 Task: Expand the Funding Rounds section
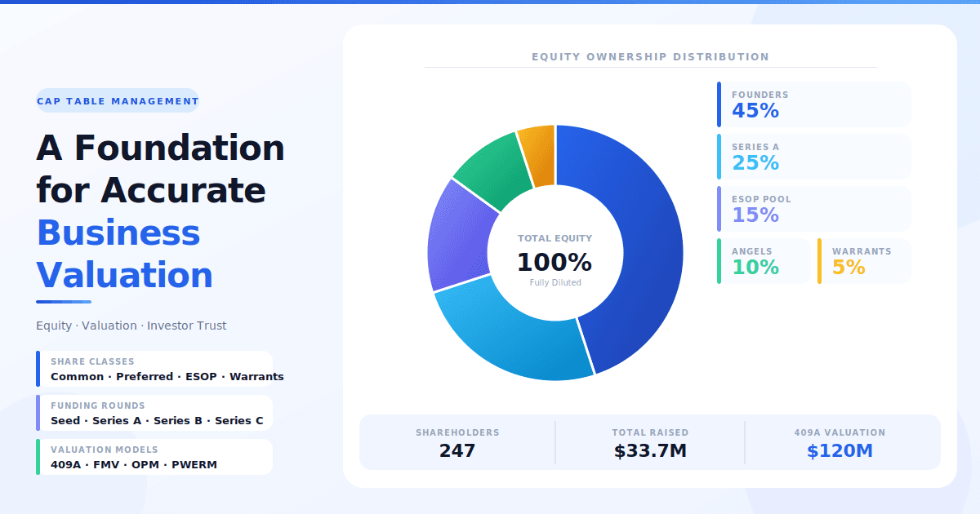(154, 413)
